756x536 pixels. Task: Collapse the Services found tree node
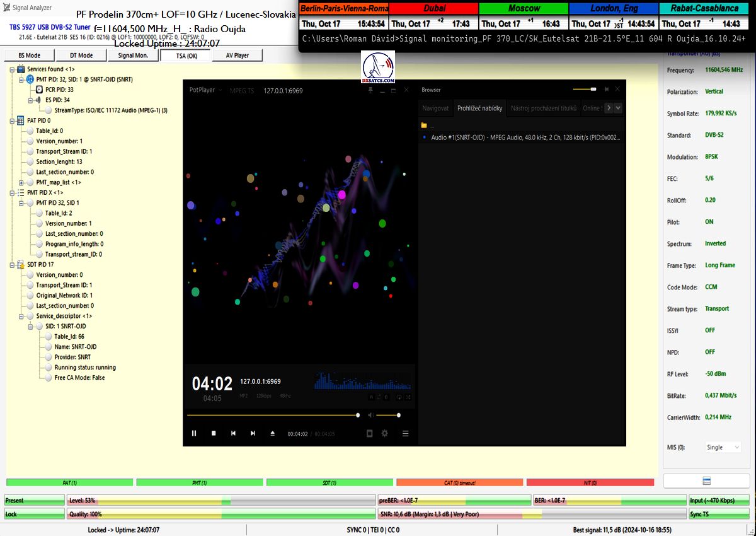pos(13,69)
